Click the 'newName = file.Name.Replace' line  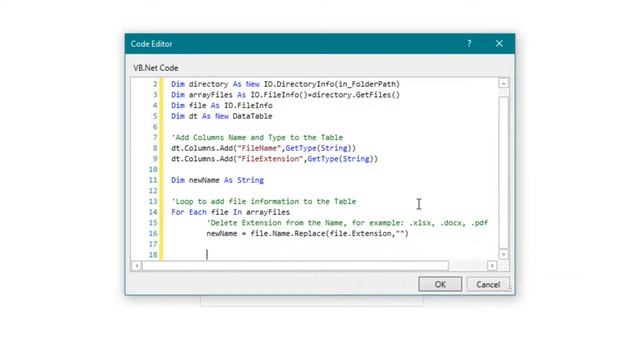307,233
